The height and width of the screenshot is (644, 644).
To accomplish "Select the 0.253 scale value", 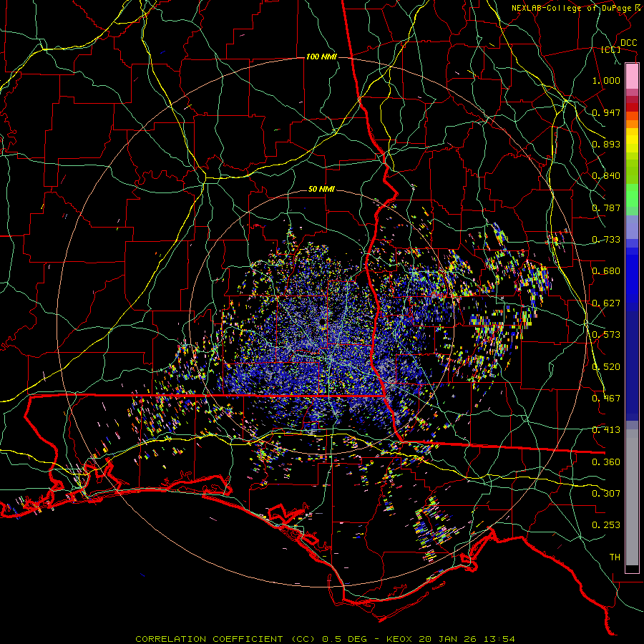I will click(606, 525).
